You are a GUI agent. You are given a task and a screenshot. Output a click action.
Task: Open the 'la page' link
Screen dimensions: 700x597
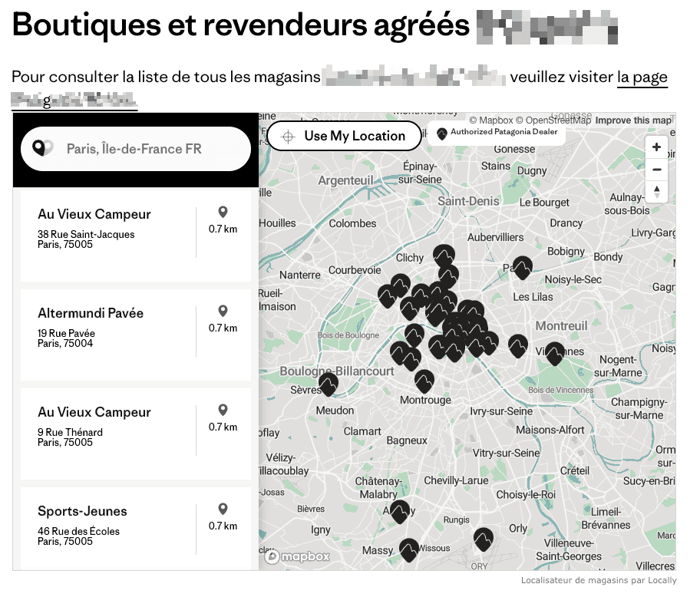pyautogui.click(x=643, y=77)
